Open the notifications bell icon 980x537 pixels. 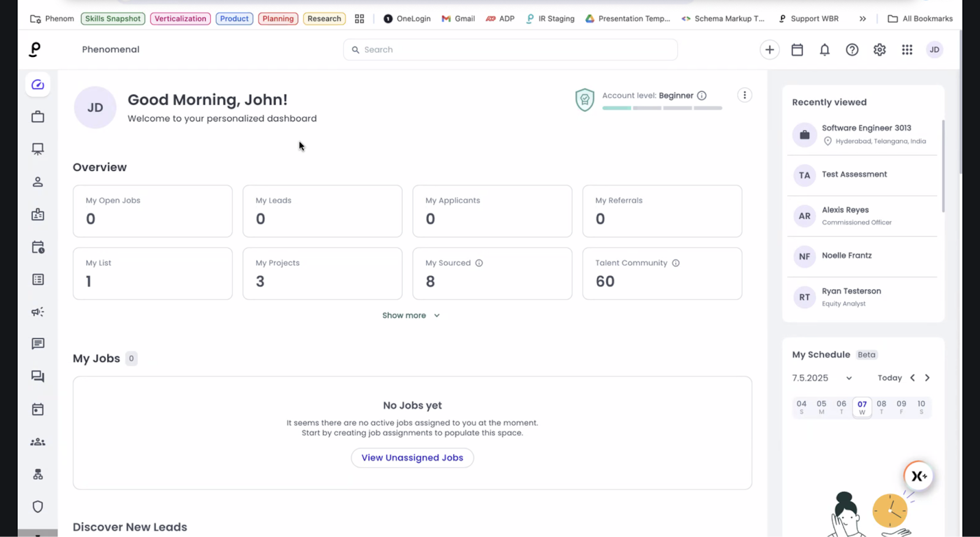[824, 50]
